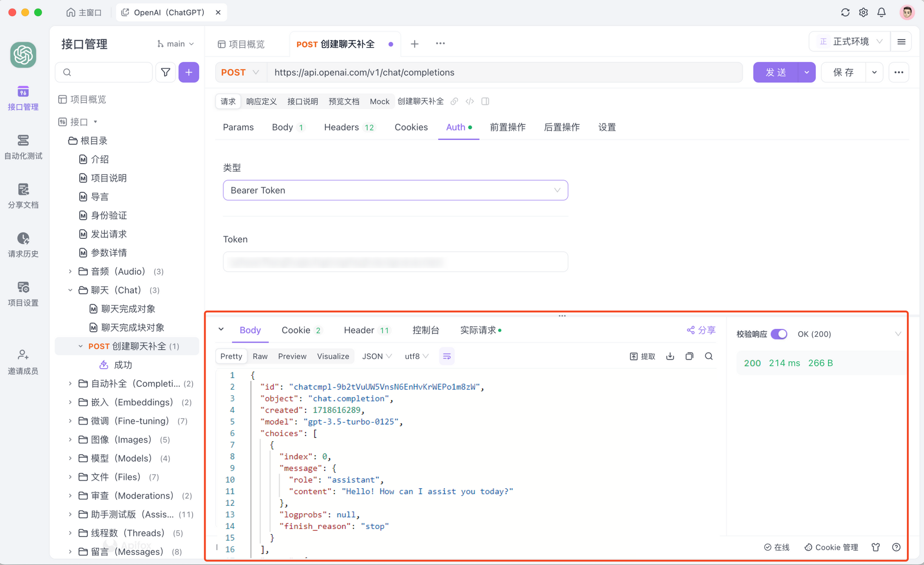Click the help question mark icon
Image resolution: width=924 pixels, height=565 pixels.
(896, 547)
